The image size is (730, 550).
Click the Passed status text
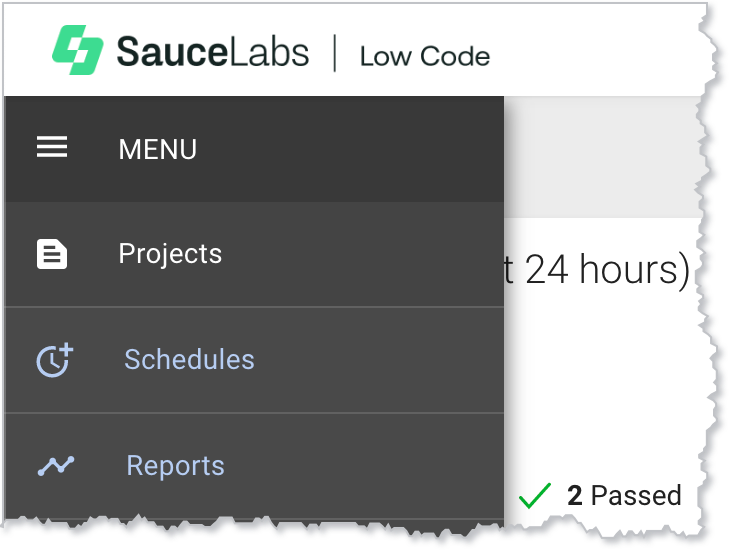click(x=636, y=495)
